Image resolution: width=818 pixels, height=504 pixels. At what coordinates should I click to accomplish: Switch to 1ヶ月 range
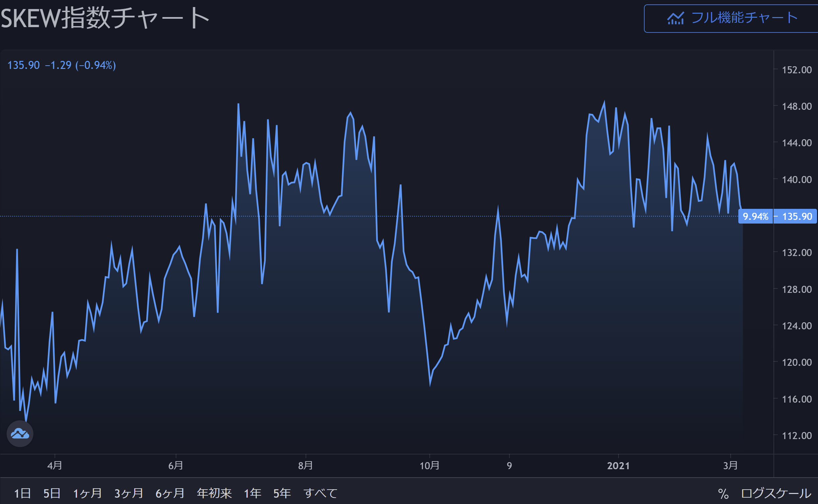[x=87, y=493]
